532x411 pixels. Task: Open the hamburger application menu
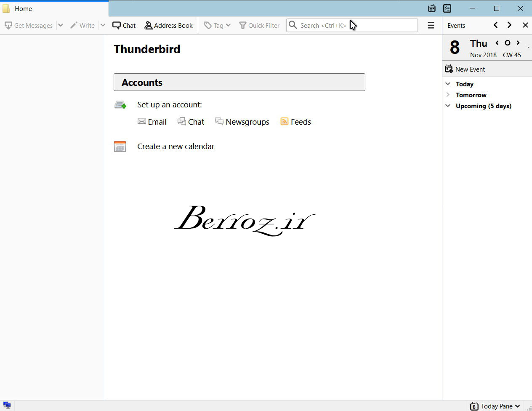pos(431,25)
